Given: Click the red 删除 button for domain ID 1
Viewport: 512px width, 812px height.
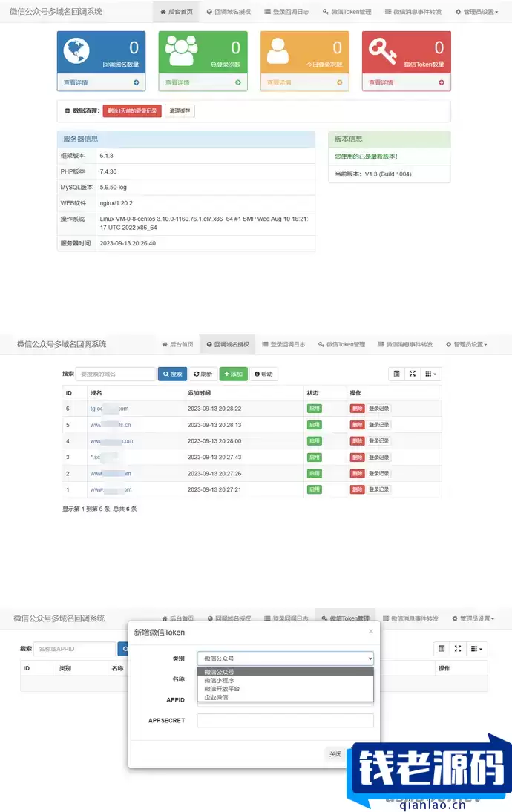Looking at the screenshot, I should 358,489.
